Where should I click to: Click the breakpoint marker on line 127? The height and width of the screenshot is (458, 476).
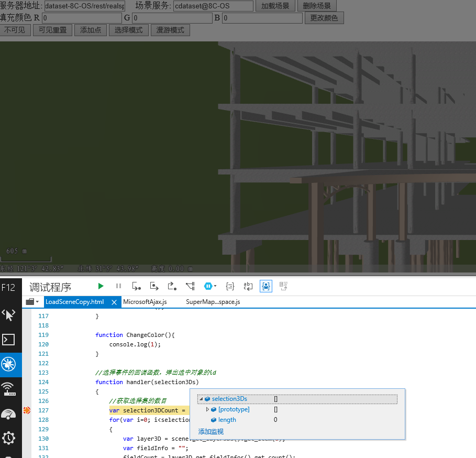click(27, 410)
